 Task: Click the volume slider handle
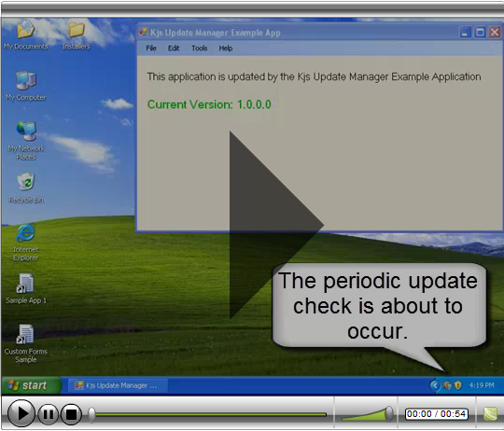(389, 413)
